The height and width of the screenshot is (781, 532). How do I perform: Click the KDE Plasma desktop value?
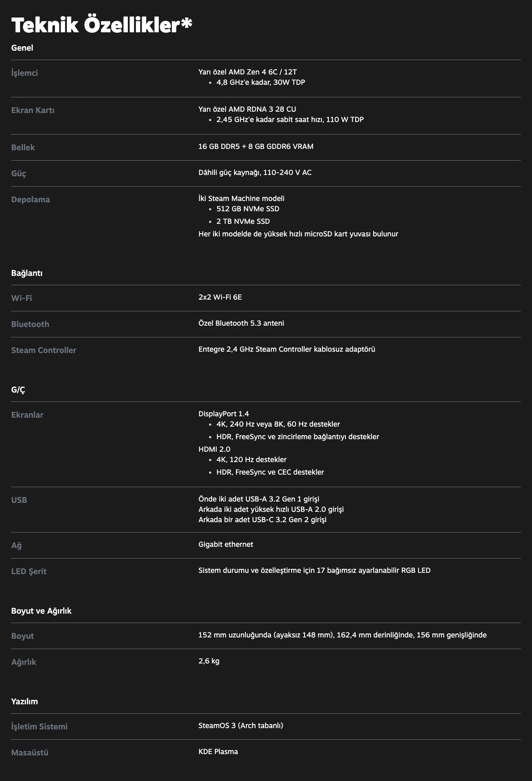(218, 752)
